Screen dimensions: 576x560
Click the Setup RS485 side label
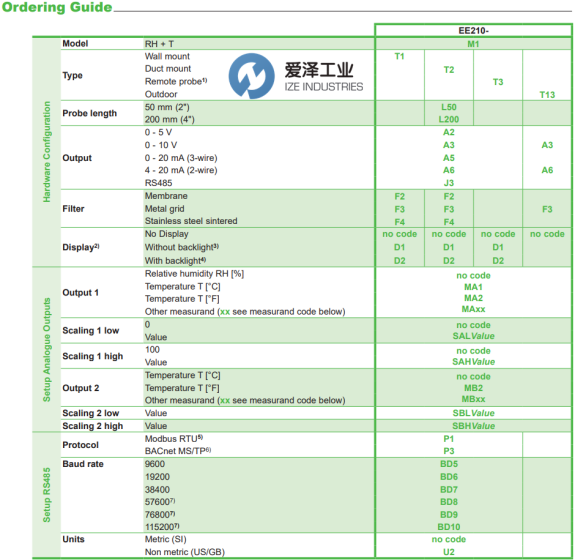pos(47,495)
